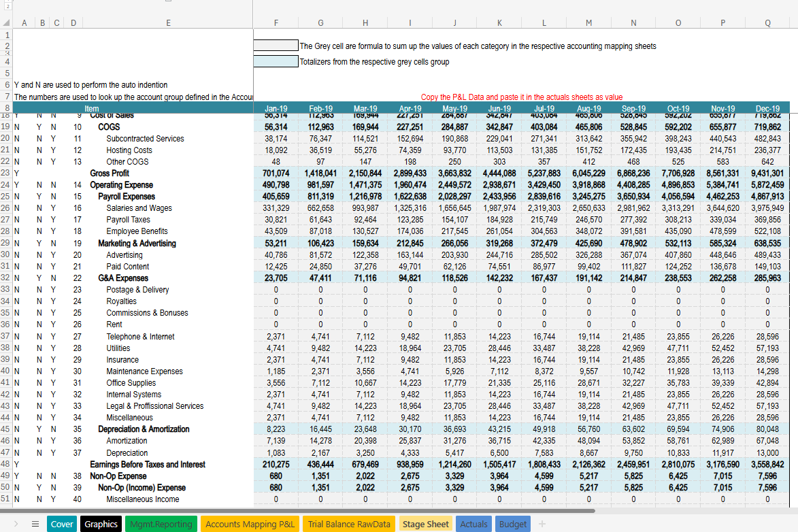This screenshot has width=798, height=532.
Task: Click Salaries and Wages Mar-19 value 993,987
Action: point(365,208)
